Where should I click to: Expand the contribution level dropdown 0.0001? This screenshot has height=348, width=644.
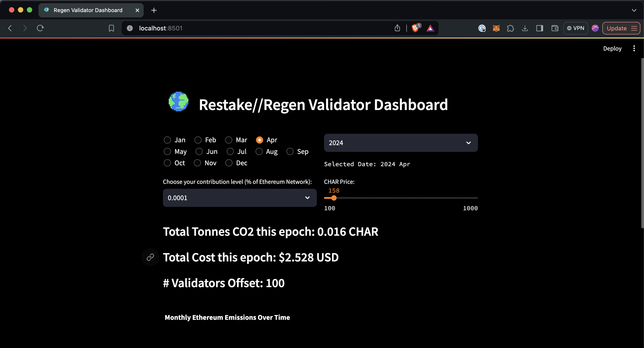pyautogui.click(x=239, y=197)
